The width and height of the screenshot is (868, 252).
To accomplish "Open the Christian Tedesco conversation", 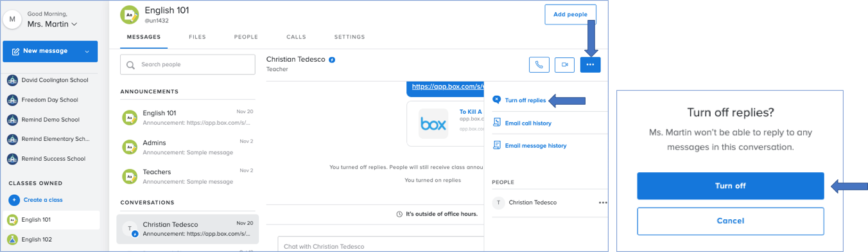I will 187,229.
